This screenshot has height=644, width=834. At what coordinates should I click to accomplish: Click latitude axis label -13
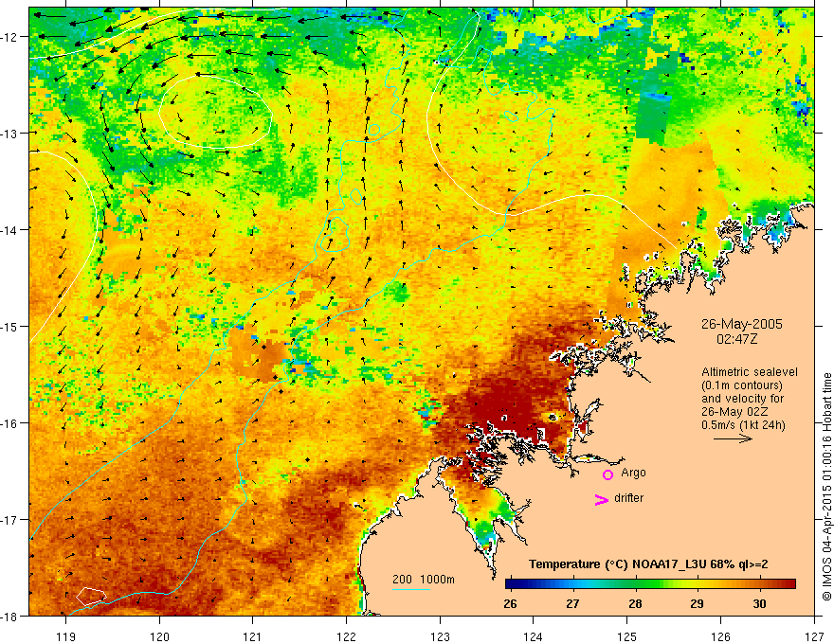[x=10, y=134]
